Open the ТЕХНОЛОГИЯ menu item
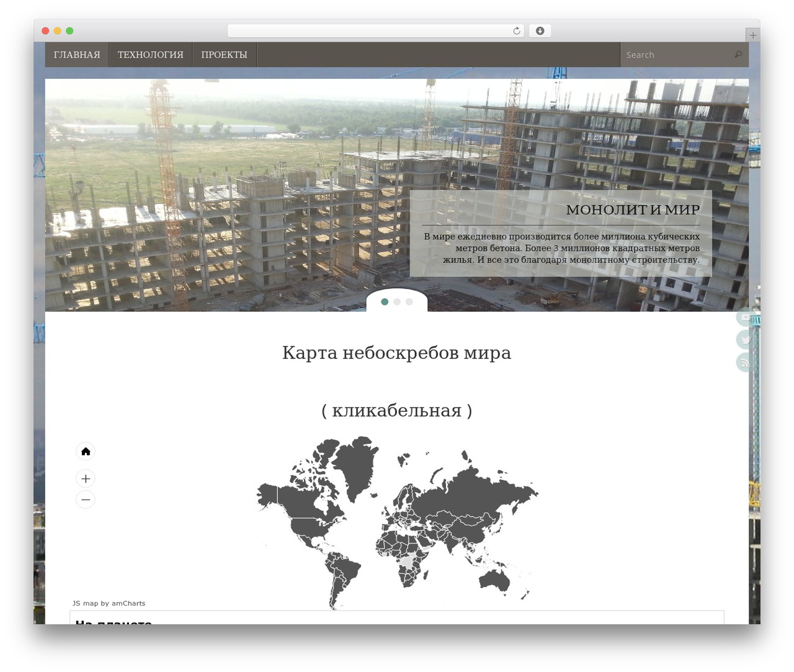The image size is (794, 672). click(151, 55)
